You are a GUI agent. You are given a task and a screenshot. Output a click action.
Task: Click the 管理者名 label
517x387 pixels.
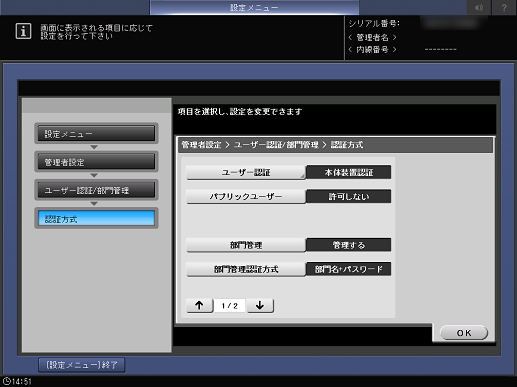372,37
